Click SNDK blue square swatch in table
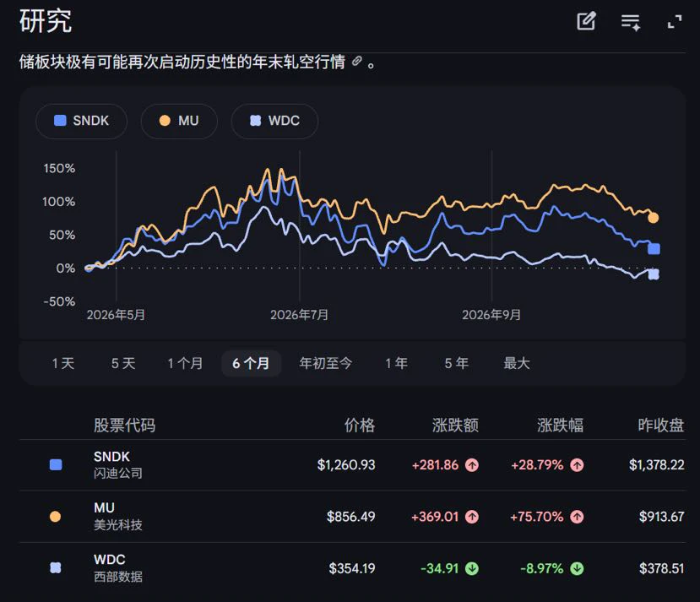700x602 pixels. pos(56,465)
